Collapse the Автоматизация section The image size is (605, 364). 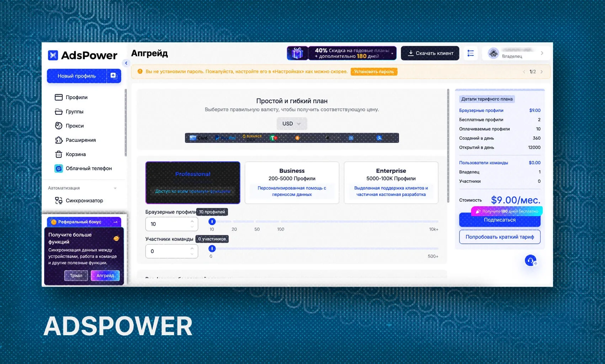coord(115,188)
